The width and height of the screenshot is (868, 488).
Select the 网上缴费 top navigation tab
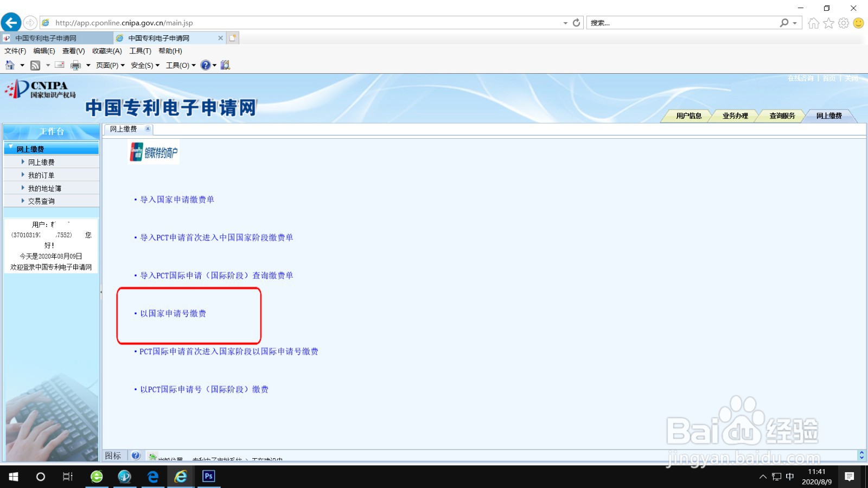point(828,115)
